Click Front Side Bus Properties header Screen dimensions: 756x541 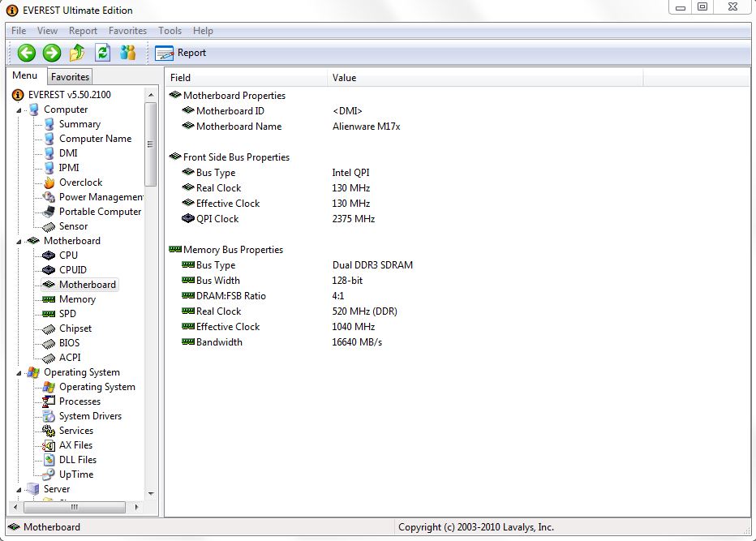[x=230, y=157]
